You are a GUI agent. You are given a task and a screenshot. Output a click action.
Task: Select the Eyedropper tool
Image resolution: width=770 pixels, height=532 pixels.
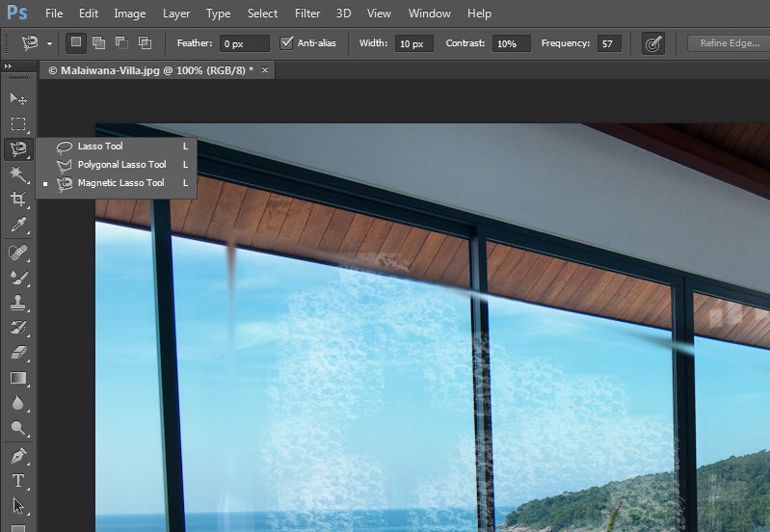point(17,225)
